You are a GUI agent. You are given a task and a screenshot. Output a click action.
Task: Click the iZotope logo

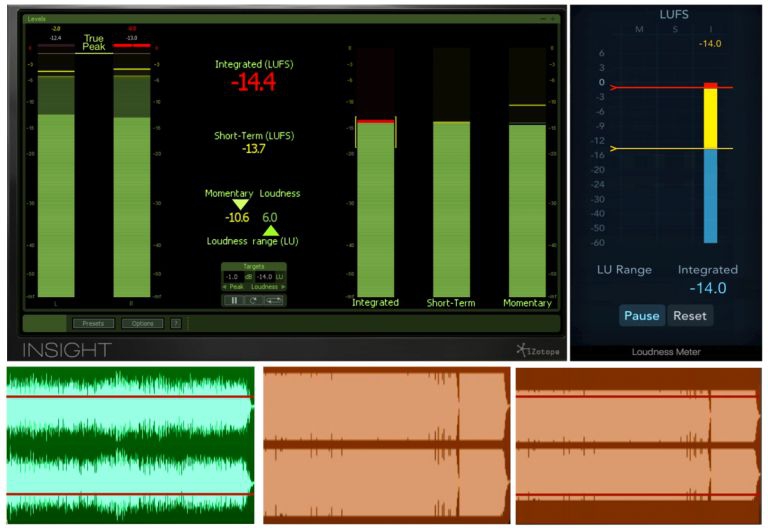pyautogui.click(x=537, y=350)
